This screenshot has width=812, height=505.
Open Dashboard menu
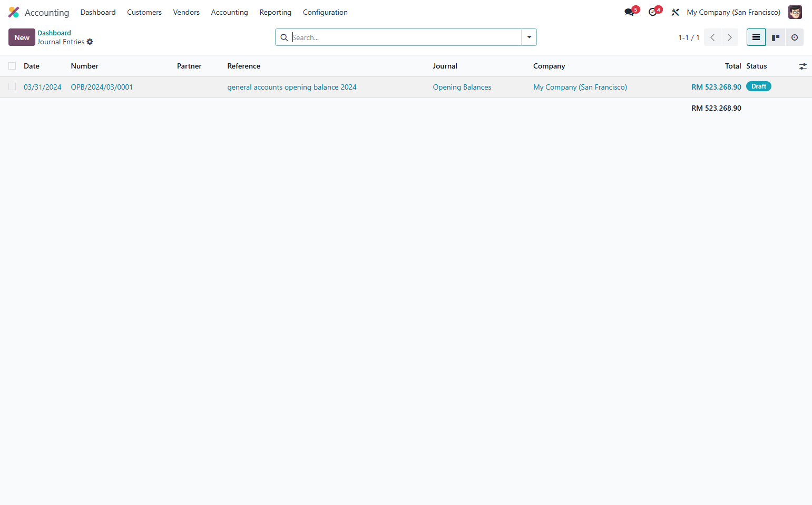(x=98, y=12)
